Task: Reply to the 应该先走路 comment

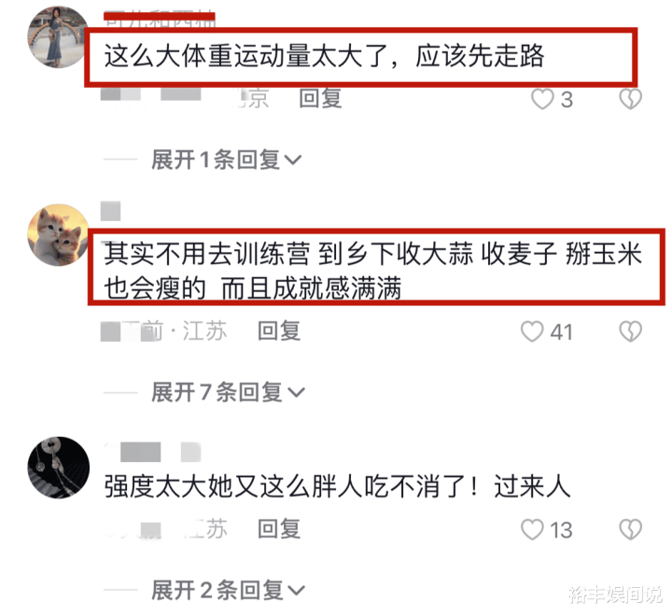Action: click(320, 99)
